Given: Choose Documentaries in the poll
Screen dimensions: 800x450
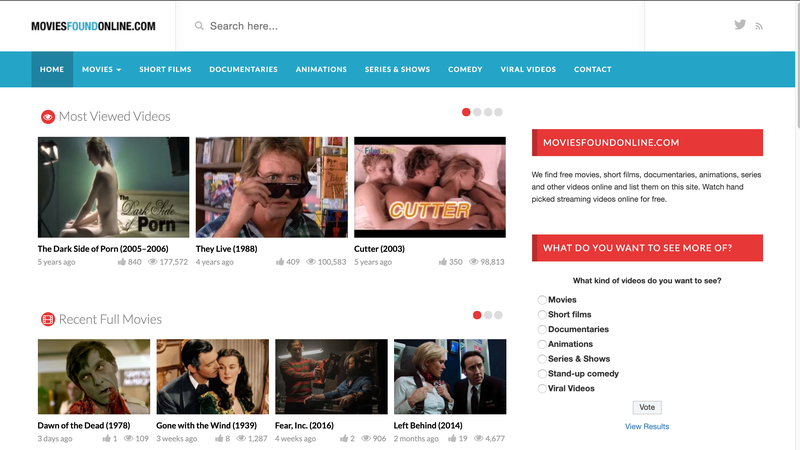Looking at the screenshot, I should point(542,330).
